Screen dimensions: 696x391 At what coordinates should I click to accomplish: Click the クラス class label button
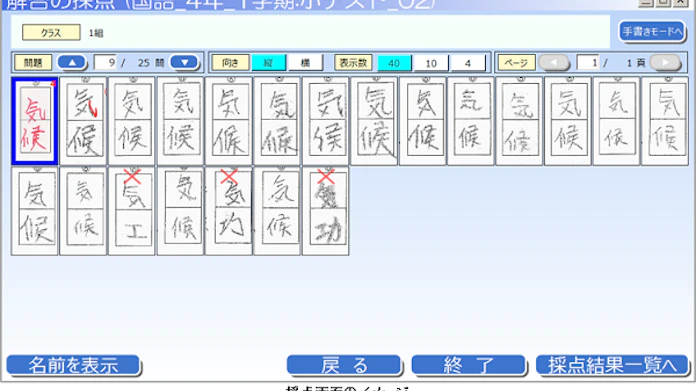click(x=51, y=32)
